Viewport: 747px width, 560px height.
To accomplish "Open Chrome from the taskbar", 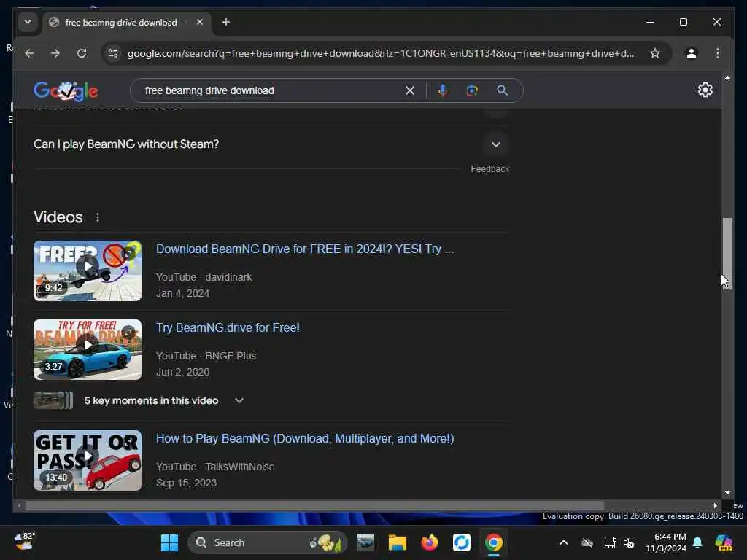I will pyautogui.click(x=494, y=542).
